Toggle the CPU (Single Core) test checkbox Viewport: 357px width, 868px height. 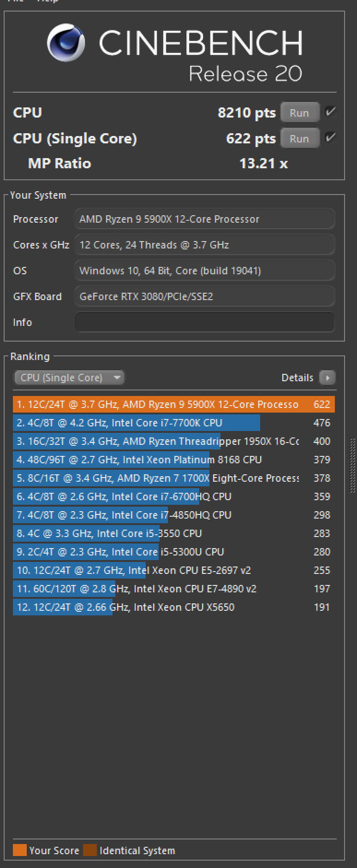(330, 137)
